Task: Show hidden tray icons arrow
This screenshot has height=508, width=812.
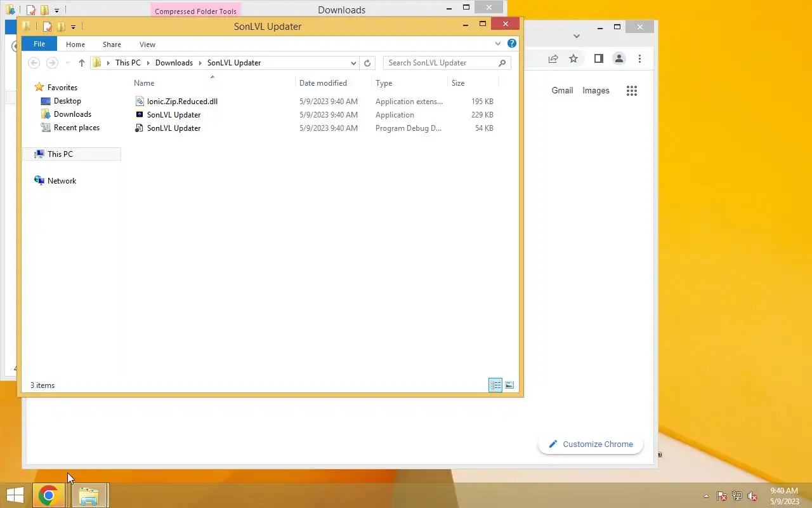Action: (707, 496)
